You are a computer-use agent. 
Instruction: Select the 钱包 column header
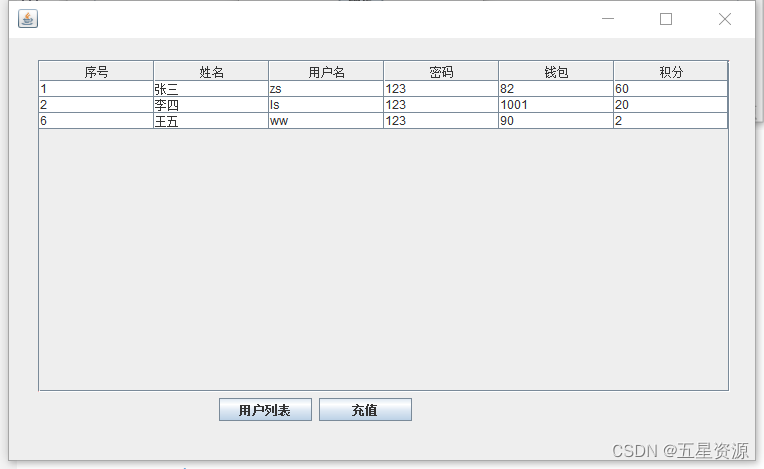(x=556, y=72)
